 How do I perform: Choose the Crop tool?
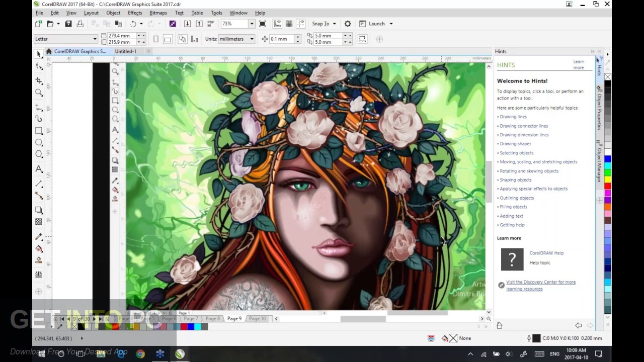click(x=39, y=81)
